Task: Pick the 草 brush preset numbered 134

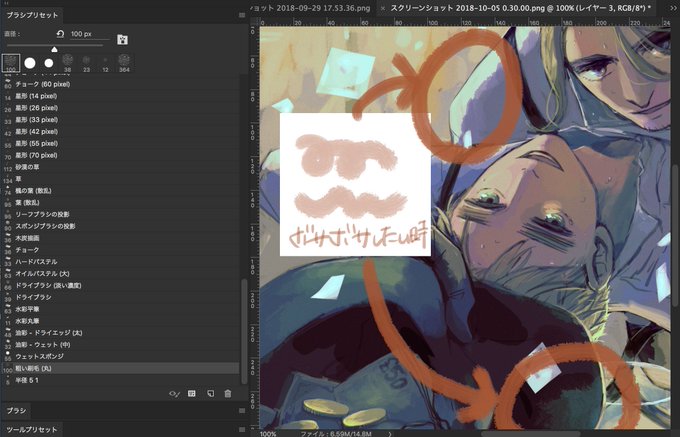Action: [121, 179]
